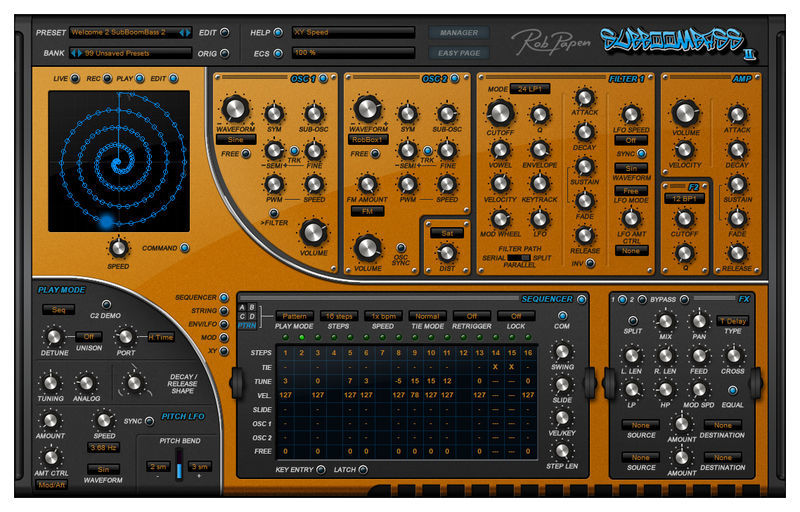Toggle the FX Bypass LED
800x512 pixels.
684,299
